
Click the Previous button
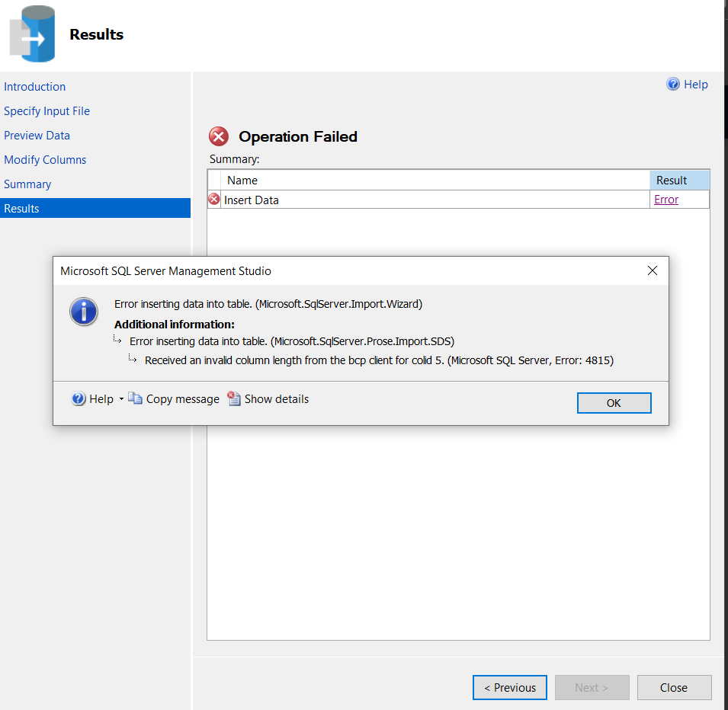point(509,687)
